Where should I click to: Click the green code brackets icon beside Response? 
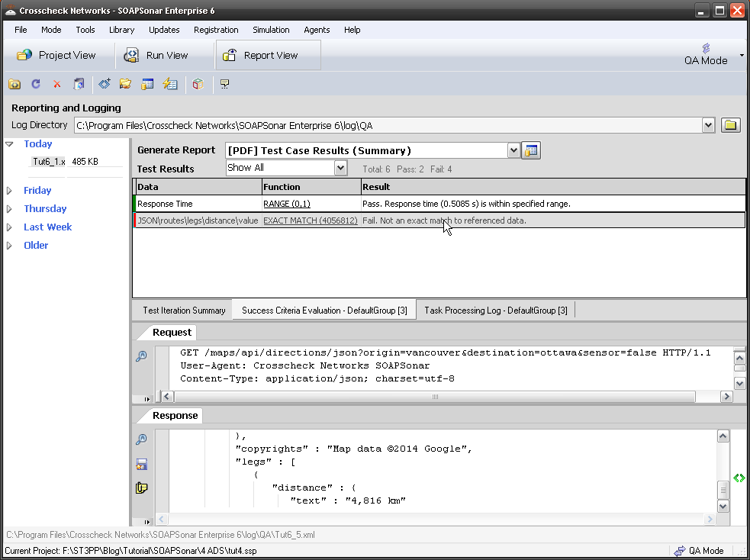click(x=739, y=478)
